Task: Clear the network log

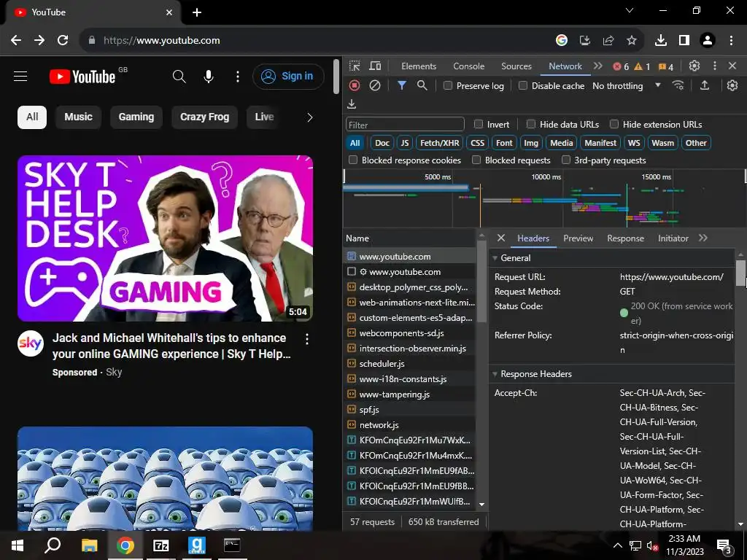Action: (x=375, y=85)
